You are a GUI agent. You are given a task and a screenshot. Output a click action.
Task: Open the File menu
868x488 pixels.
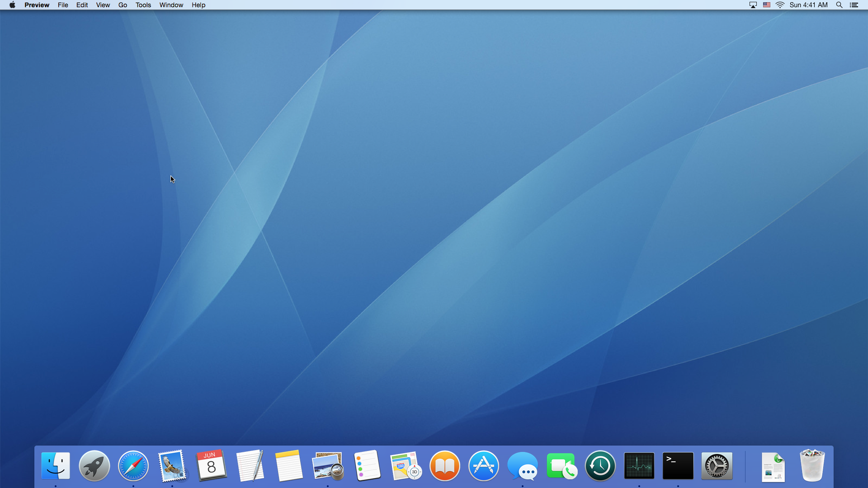pyautogui.click(x=63, y=5)
